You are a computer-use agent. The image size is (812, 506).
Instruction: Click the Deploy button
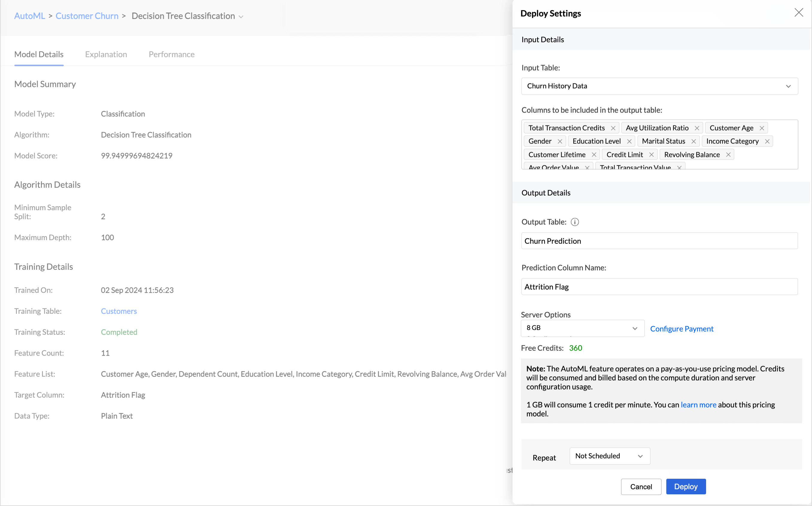click(x=685, y=486)
